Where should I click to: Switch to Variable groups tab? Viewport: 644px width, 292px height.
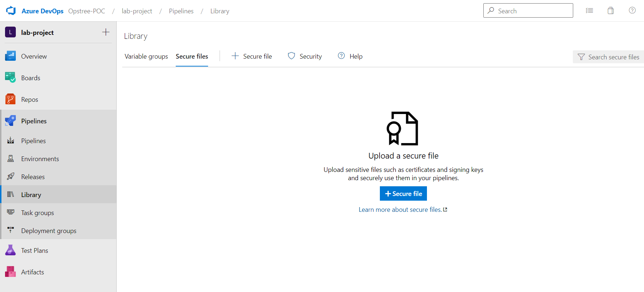(146, 56)
